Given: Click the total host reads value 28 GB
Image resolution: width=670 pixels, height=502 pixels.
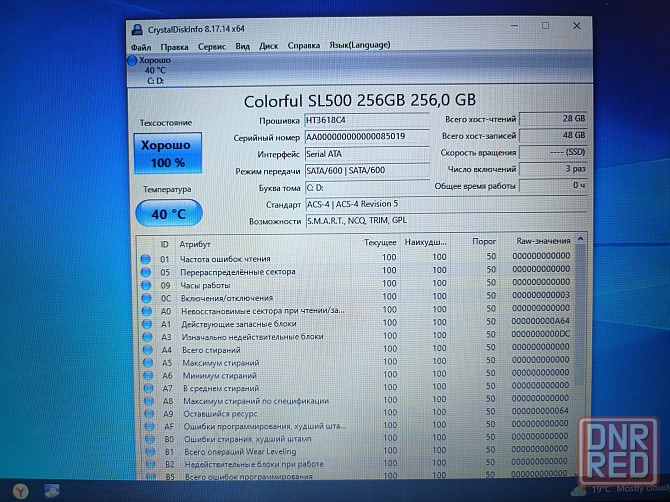Looking at the screenshot, I should coord(553,119).
